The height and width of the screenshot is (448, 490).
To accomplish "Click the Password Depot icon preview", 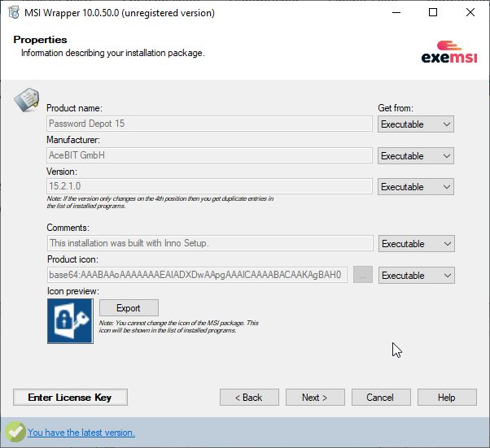I will 70,321.
